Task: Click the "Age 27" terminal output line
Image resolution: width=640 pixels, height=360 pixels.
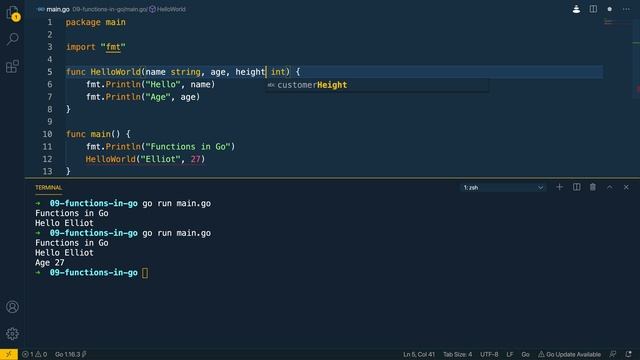Action: [x=49, y=263]
